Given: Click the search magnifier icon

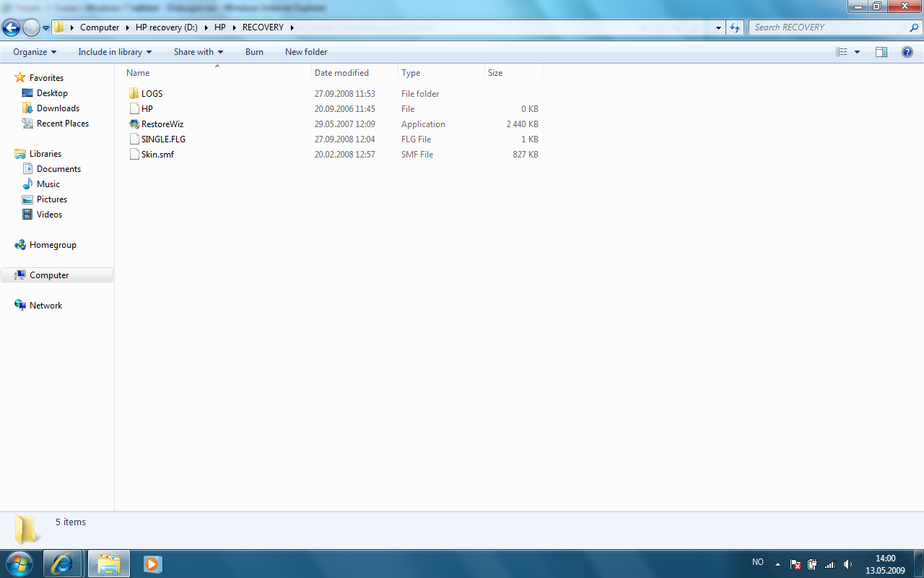Looking at the screenshot, I should click(914, 27).
